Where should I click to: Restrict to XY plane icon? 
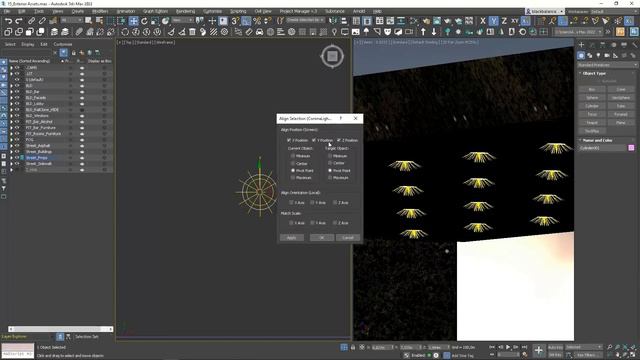(515, 20)
